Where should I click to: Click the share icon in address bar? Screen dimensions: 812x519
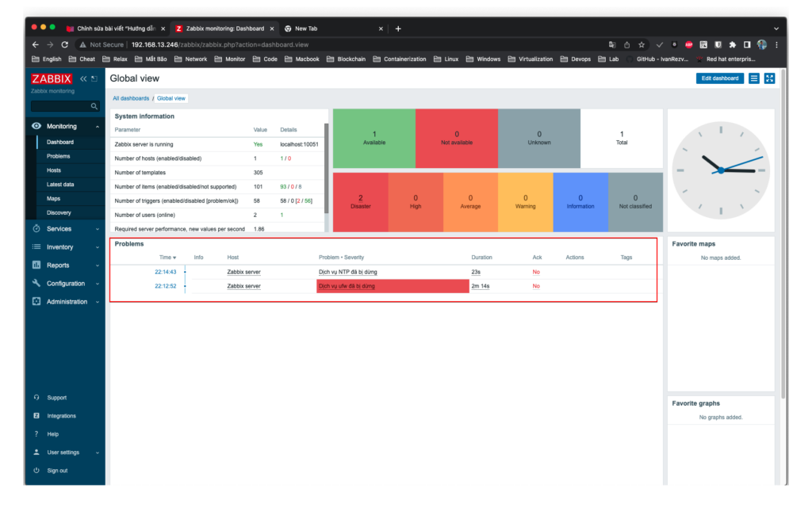pyautogui.click(x=626, y=44)
